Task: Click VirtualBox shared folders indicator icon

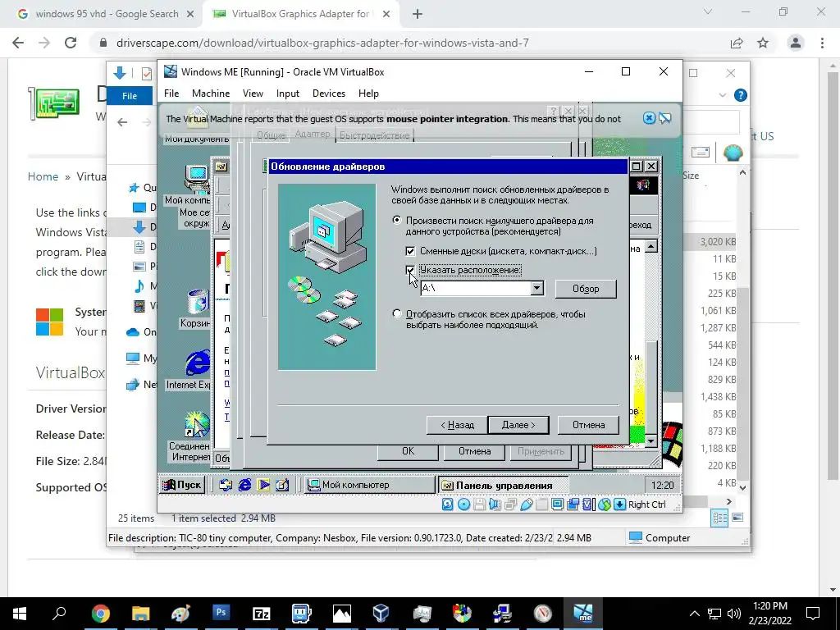Action: (541, 504)
